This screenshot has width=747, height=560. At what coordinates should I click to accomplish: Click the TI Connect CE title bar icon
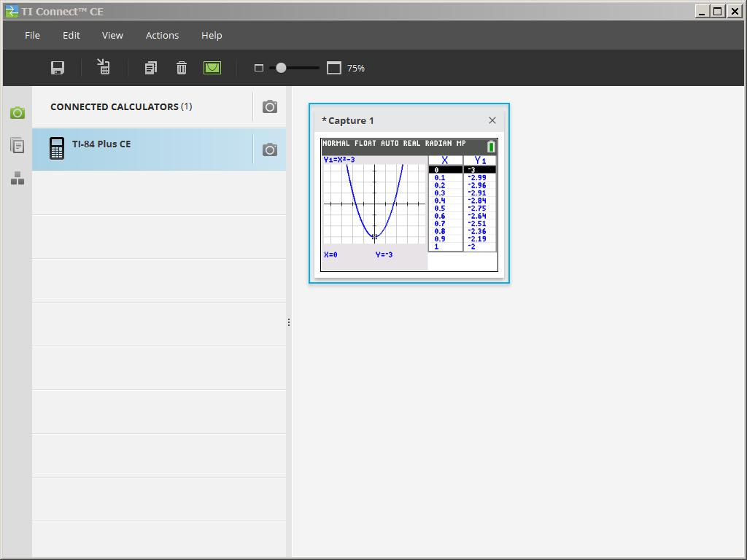12,11
